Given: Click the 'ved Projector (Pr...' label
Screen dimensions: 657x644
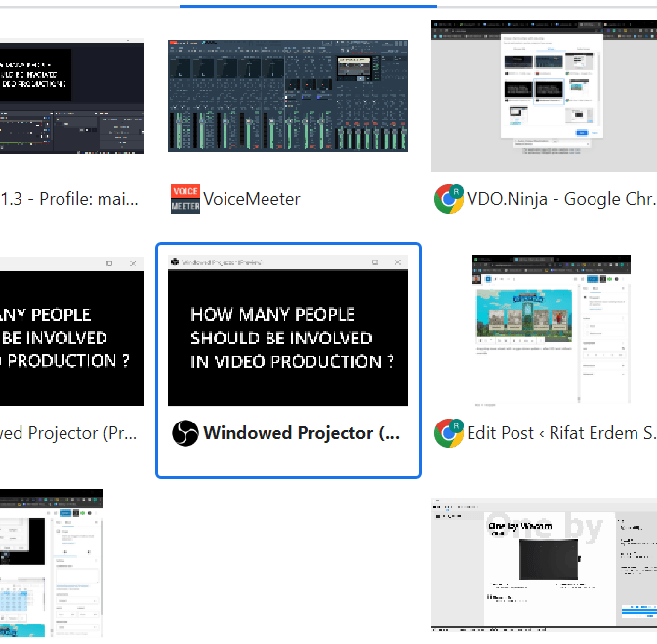Looking at the screenshot, I should point(68,433).
